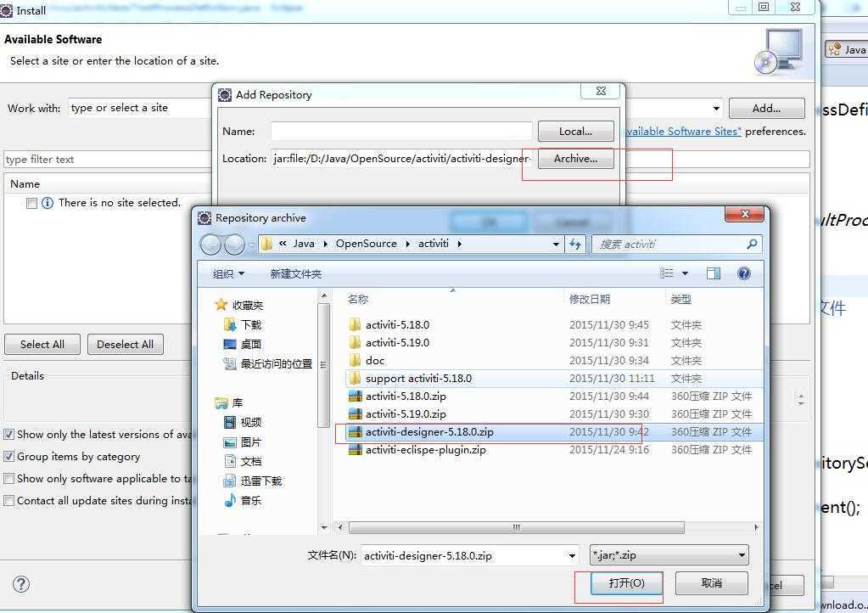
Task: Expand the Java breadcrumb arrow
Action: click(325, 244)
